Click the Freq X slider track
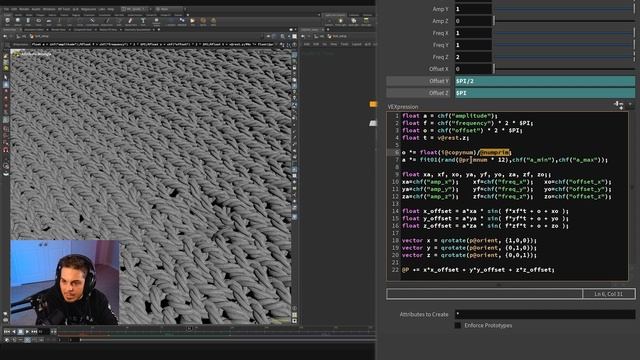Screen dimensions: 640x360 click(x=564, y=33)
